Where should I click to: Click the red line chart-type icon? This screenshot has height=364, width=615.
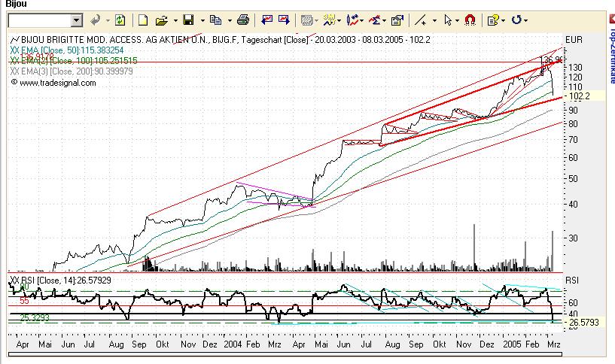click(352, 20)
